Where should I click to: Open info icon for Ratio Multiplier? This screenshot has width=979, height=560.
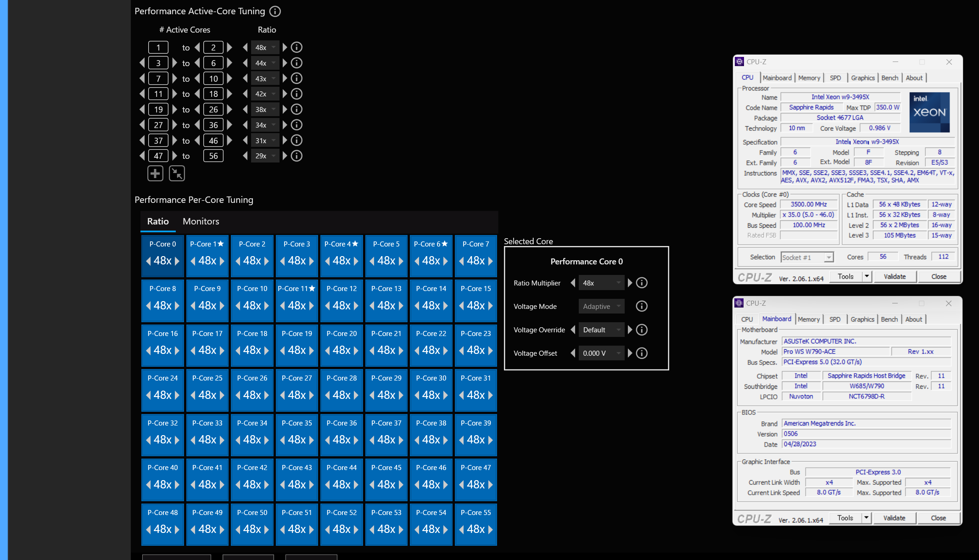pyautogui.click(x=642, y=283)
